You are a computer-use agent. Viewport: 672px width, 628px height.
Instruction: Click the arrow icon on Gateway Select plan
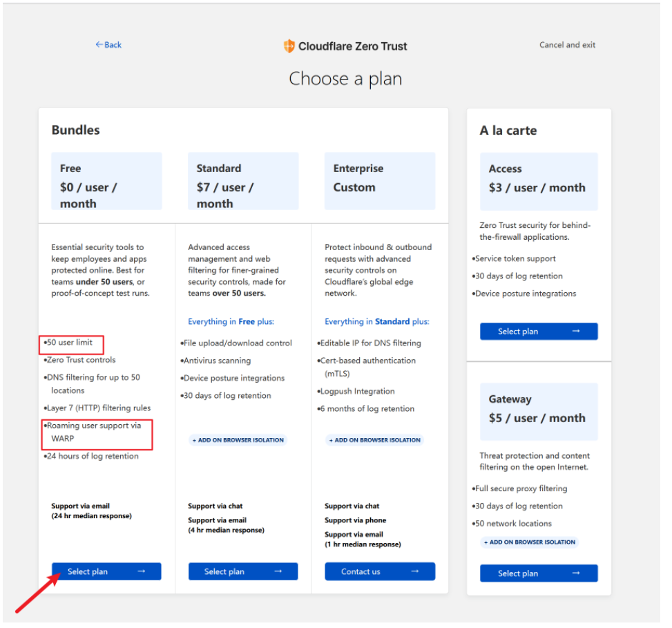pyautogui.click(x=577, y=573)
